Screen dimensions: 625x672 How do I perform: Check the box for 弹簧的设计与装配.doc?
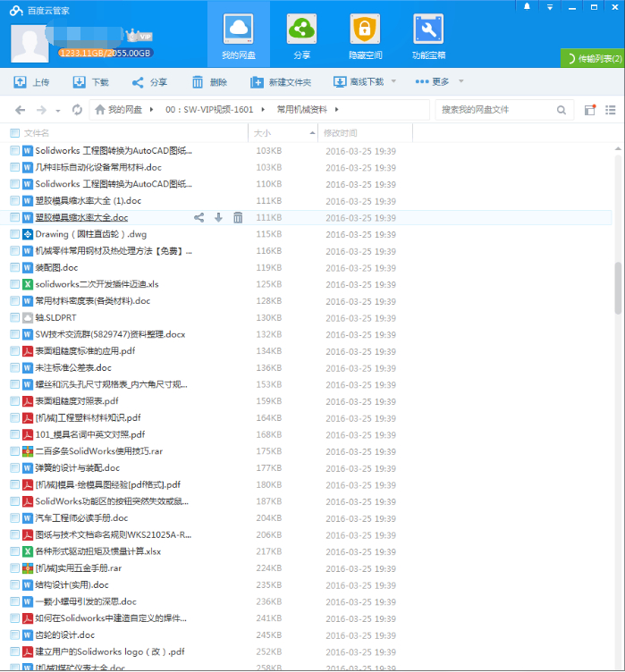pos(14,468)
